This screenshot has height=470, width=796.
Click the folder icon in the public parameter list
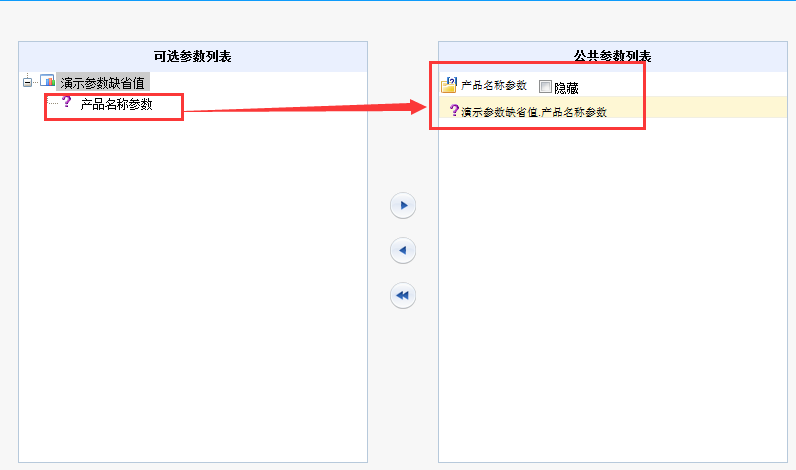point(449,85)
